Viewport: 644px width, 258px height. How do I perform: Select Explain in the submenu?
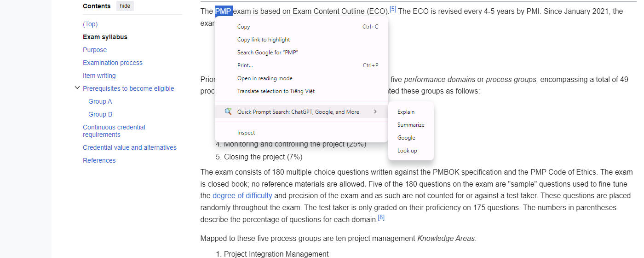click(x=411, y=112)
